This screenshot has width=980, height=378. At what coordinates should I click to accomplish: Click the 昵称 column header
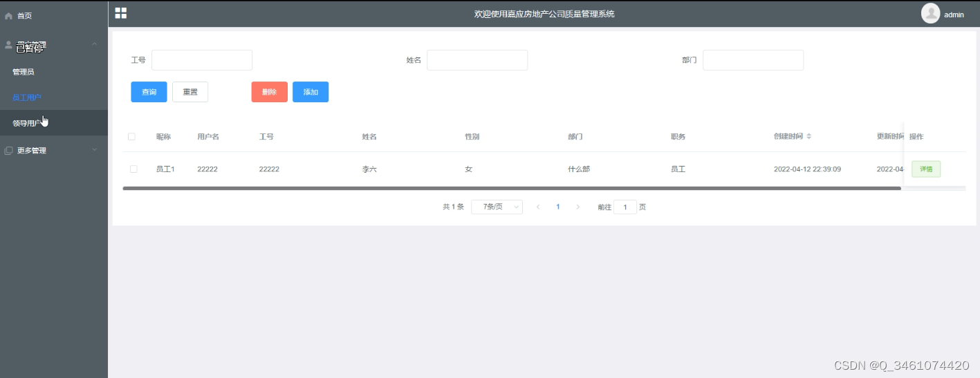coord(163,136)
